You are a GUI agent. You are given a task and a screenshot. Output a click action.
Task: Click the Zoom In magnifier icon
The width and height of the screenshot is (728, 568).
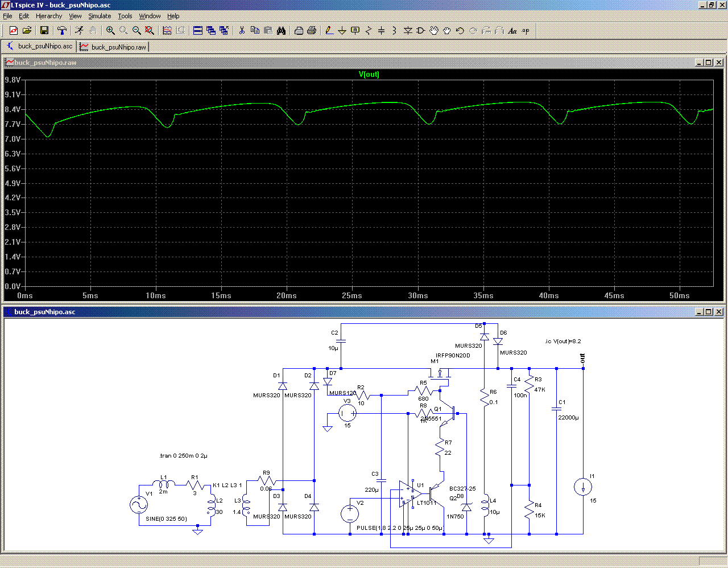pyautogui.click(x=110, y=31)
